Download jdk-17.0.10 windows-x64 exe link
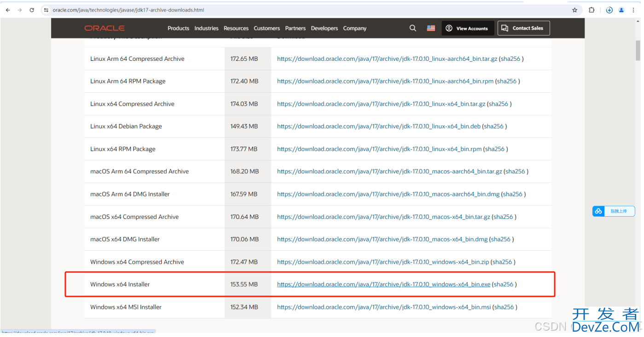644x337 pixels. [384, 284]
